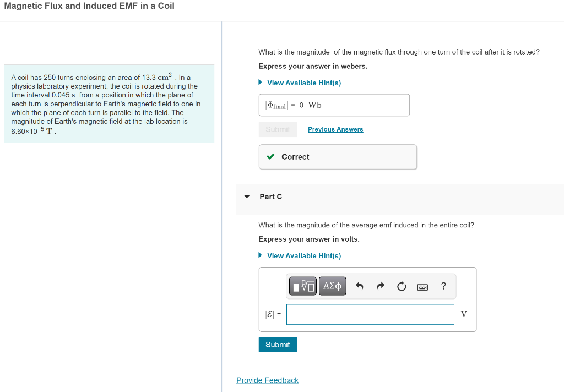
Task: Open Previous Answers for the flux question
Action: (335, 129)
